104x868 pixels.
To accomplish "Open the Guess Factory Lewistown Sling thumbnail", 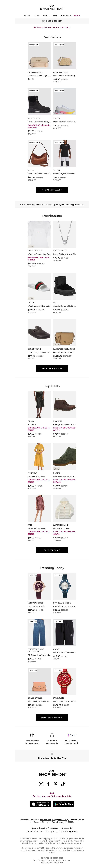I will (39, 56).
